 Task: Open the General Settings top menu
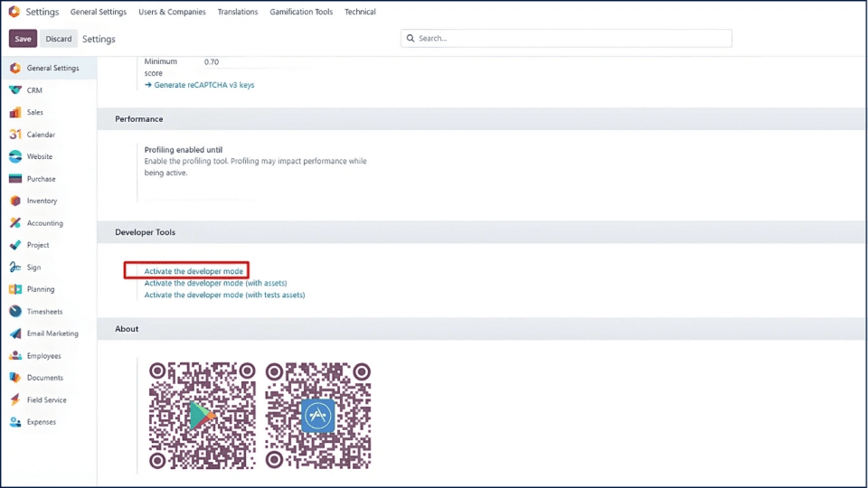point(99,12)
